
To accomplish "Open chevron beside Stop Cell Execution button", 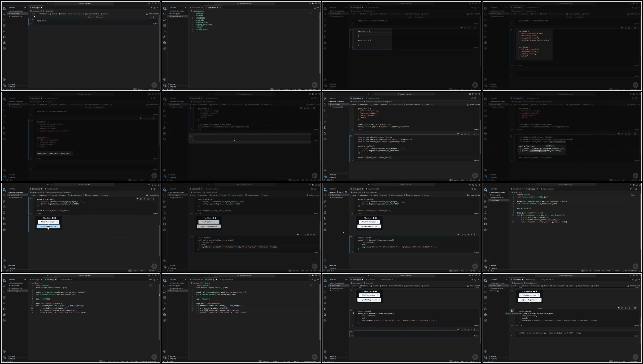I will [x=513, y=310].
